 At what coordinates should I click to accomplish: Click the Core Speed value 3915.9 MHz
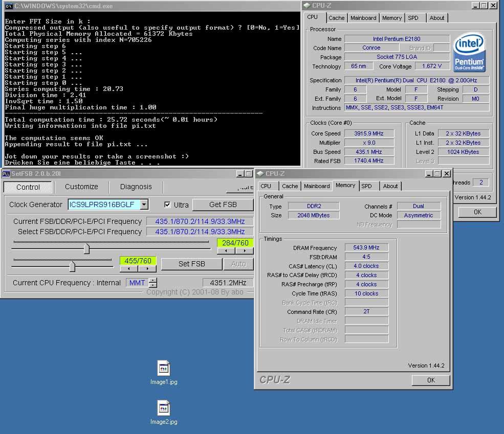click(369, 133)
